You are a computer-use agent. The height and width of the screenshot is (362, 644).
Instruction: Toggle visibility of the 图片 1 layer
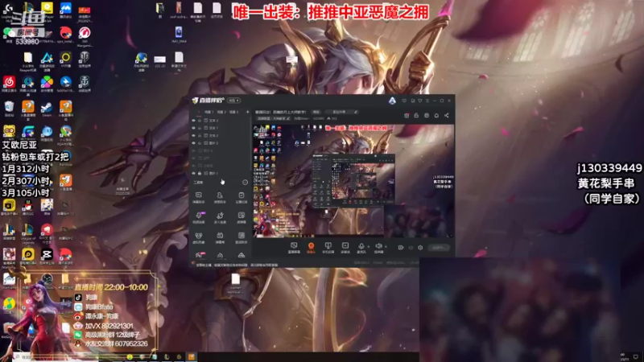coord(193,173)
